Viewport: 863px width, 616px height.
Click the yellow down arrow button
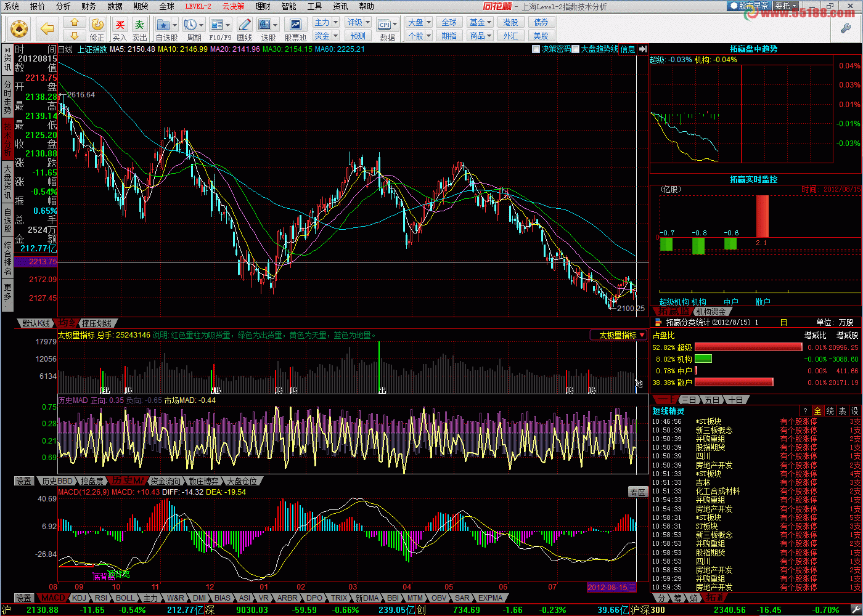[75, 34]
